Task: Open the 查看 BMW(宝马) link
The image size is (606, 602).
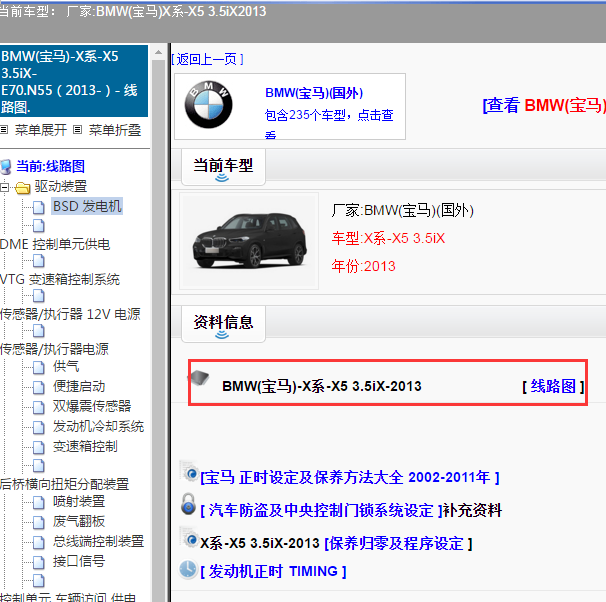Action: tap(544, 105)
